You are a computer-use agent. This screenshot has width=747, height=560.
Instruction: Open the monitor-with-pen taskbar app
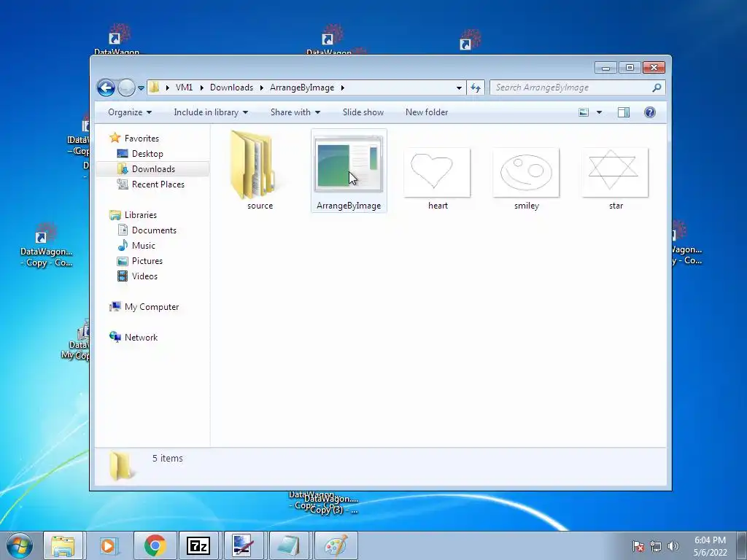[x=244, y=545]
